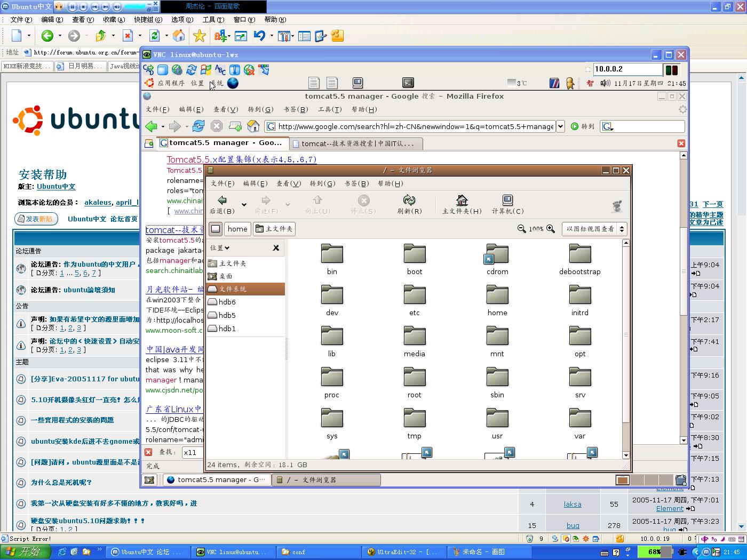
Task: Expand the Places (位置) sidebar selector
Action: [220, 248]
